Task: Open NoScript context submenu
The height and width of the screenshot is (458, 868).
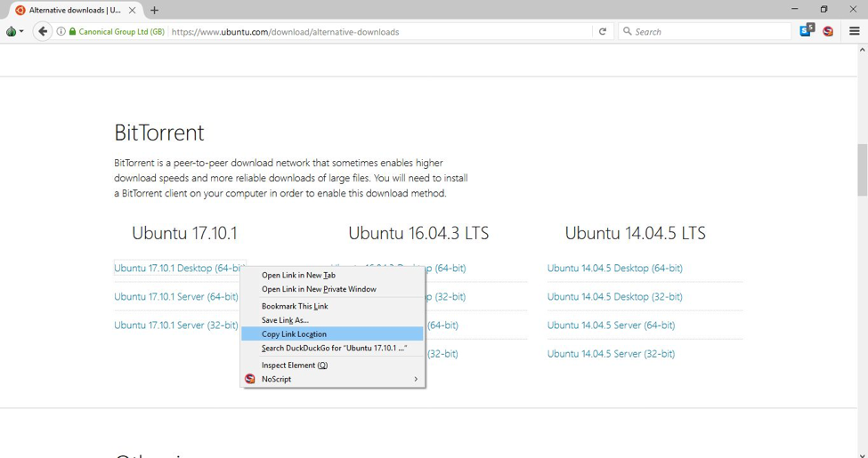Action: [x=333, y=379]
